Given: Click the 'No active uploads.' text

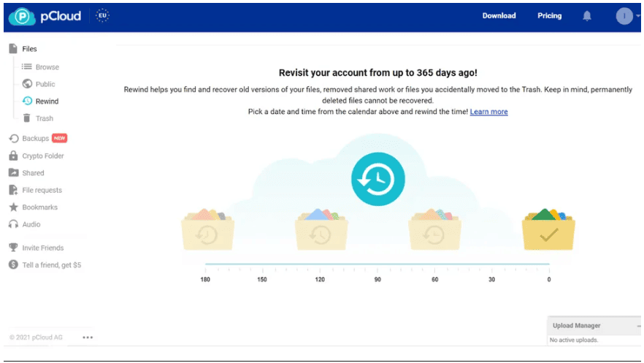Looking at the screenshot, I should pyautogui.click(x=574, y=340).
